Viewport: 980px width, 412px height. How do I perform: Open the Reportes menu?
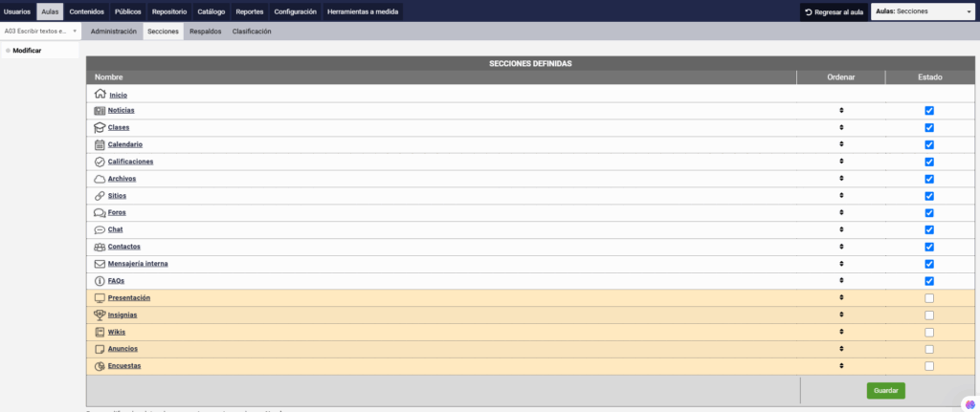pos(250,11)
